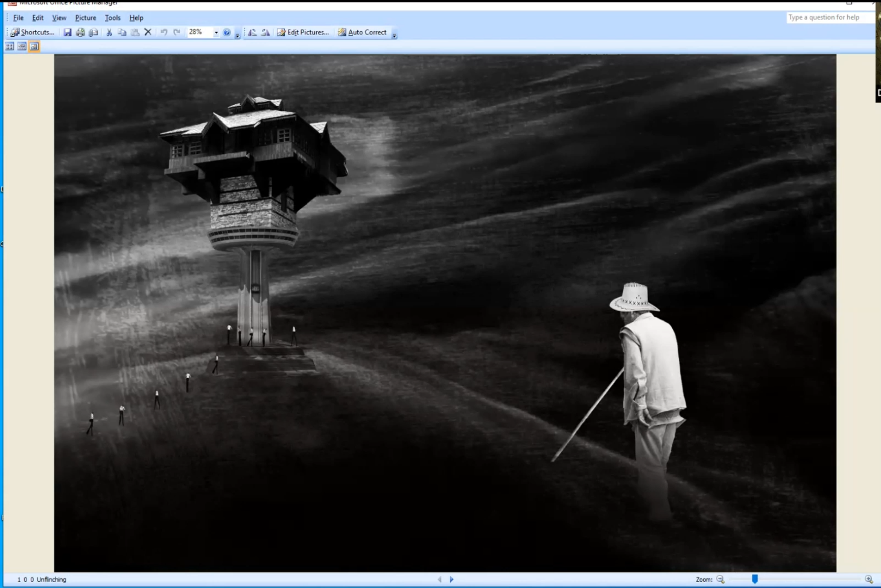Switch to Single Picture view

34,46
